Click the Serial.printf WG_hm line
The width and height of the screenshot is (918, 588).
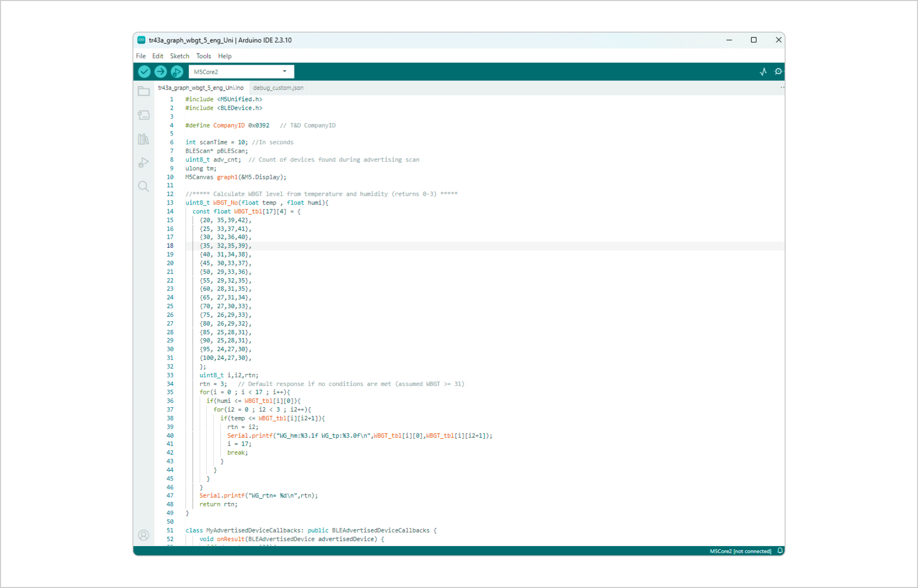[x=360, y=436]
